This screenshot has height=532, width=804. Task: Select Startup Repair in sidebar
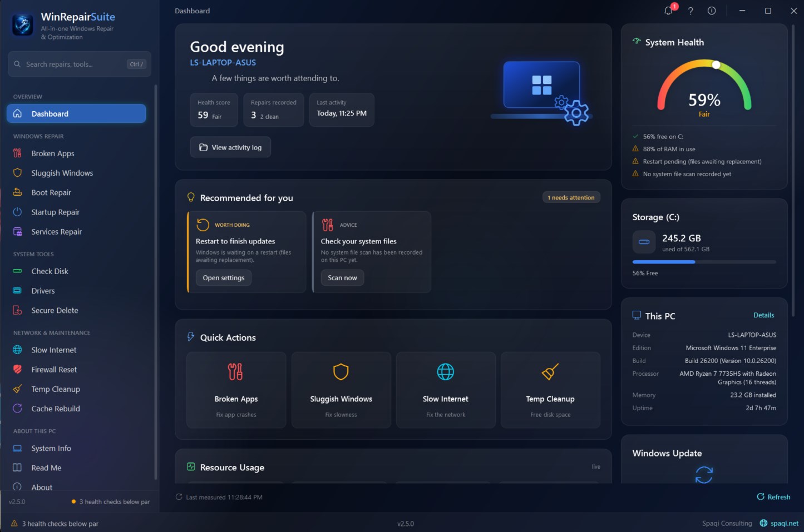tap(76, 212)
